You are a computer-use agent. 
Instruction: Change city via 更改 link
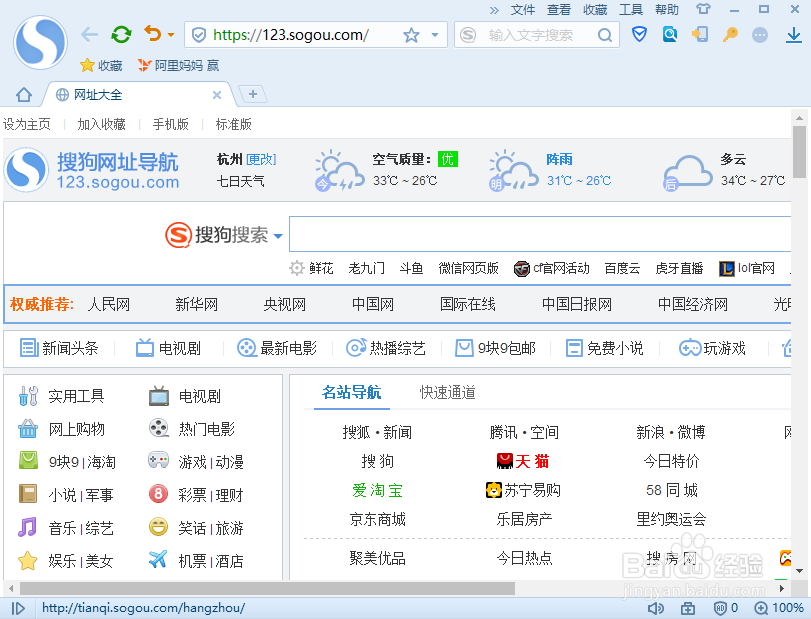point(261,159)
